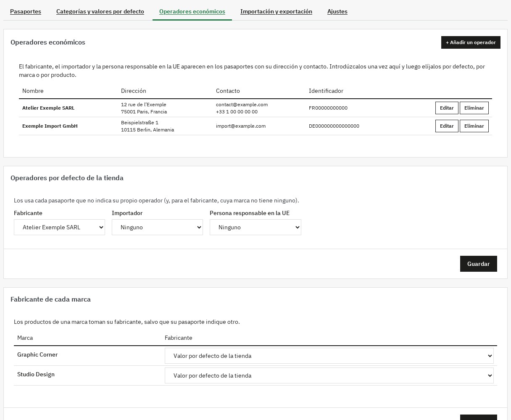Go to Importación y exportación tab
This screenshot has height=420, width=511.
(276, 11)
